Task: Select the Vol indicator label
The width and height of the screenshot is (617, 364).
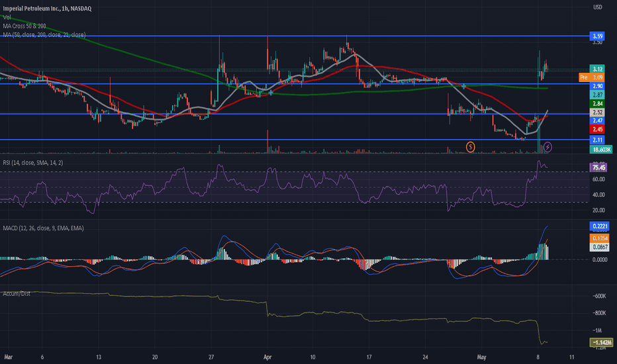Action: [x=7, y=17]
